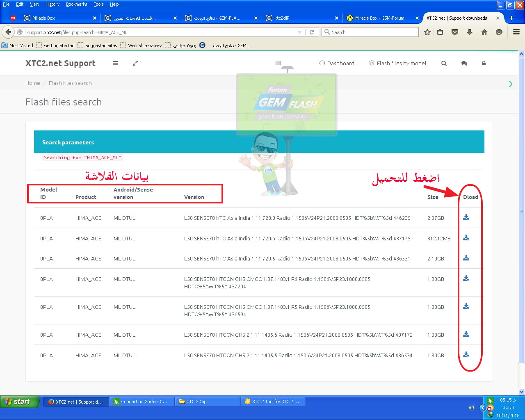This screenshot has width=525, height=420.
Task: Reload the page with refresh button
Action: pos(312,32)
